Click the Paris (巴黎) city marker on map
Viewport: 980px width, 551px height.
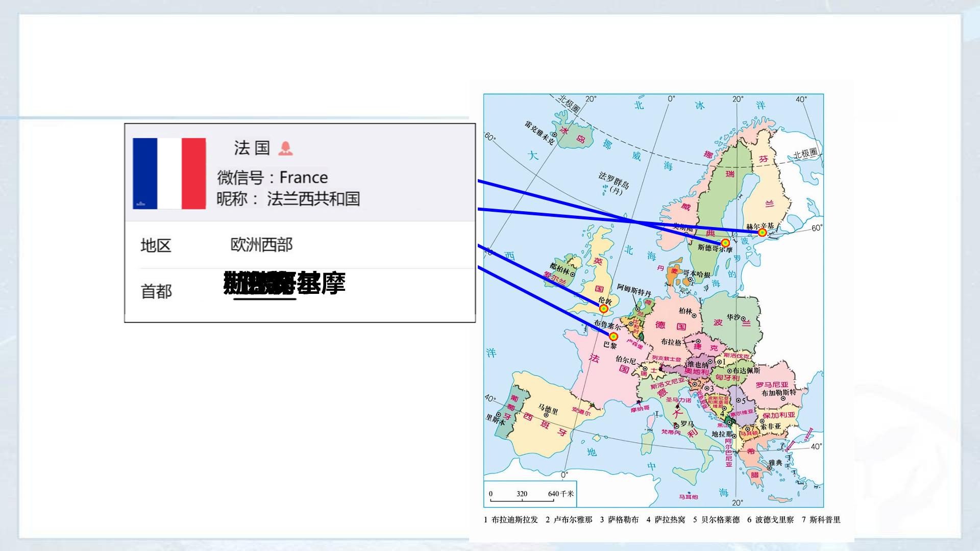point(614,336)
